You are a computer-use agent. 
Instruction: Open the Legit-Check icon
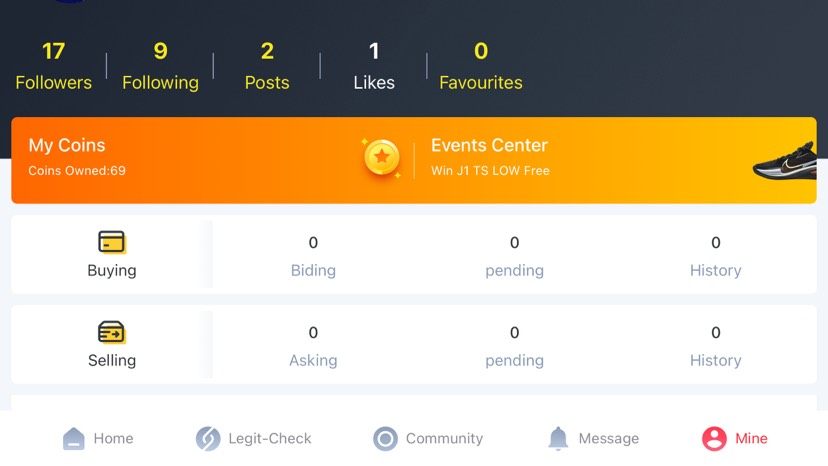tap(207, 438)
